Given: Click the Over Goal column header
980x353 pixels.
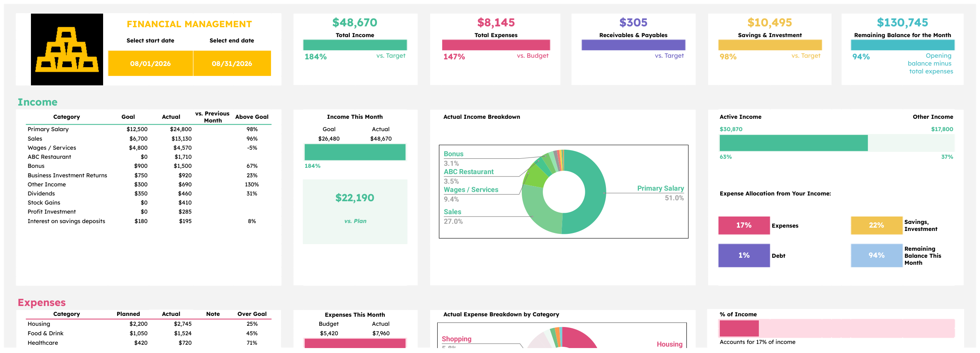Looking at the screenshot, I should coord(252,314).
